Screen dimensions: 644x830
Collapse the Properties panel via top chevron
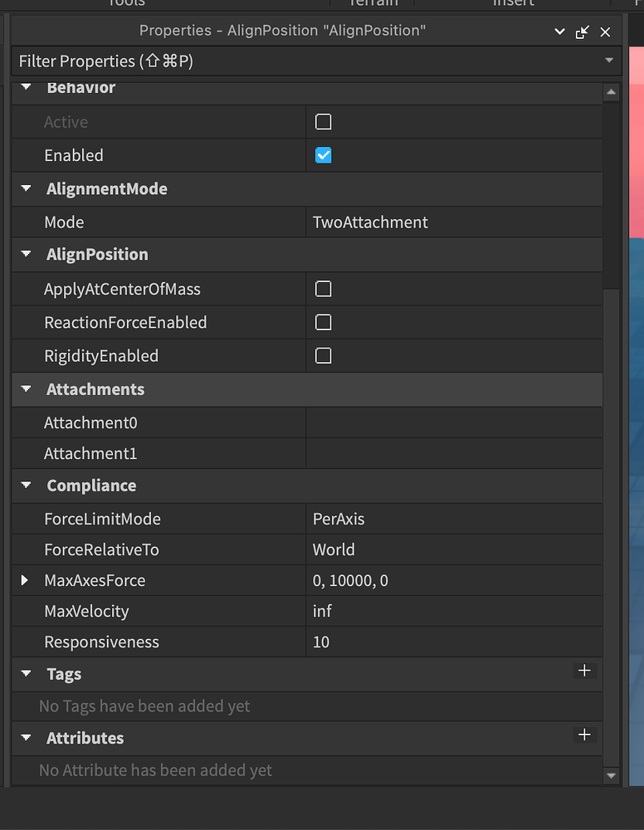(x=559, y=31)
